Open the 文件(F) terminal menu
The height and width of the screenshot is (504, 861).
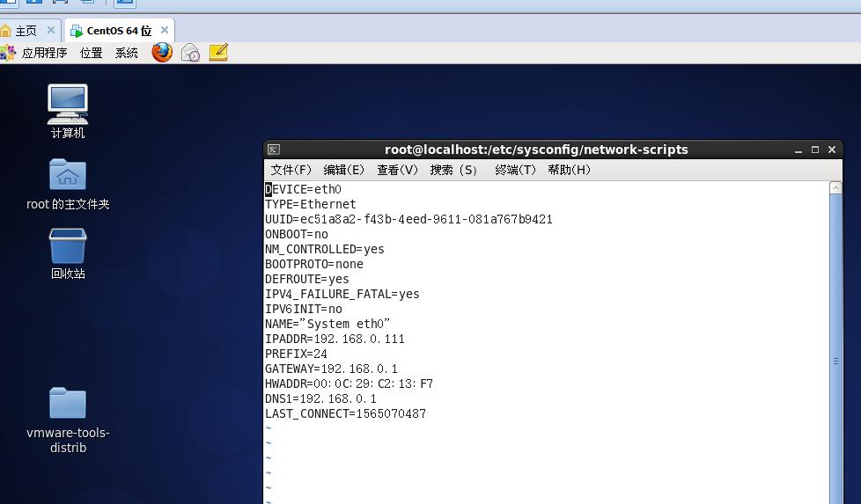[x=291, y=170]
